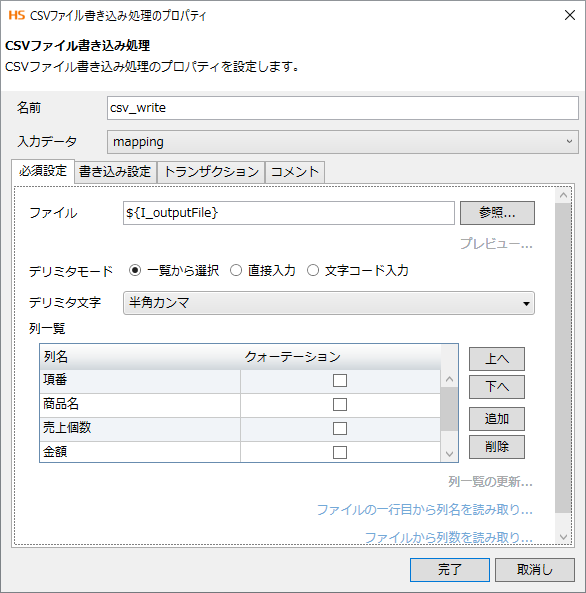Click the 上へ move up button
This screenshot has width=586, height=593.
[497, 359]
